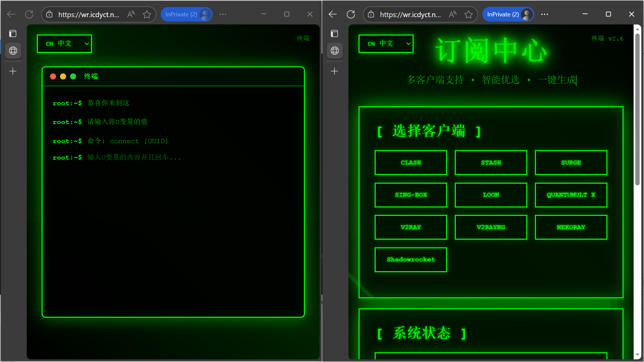
Task: Select the globe tab in left sidebar
Action: (x=13, y=51)
